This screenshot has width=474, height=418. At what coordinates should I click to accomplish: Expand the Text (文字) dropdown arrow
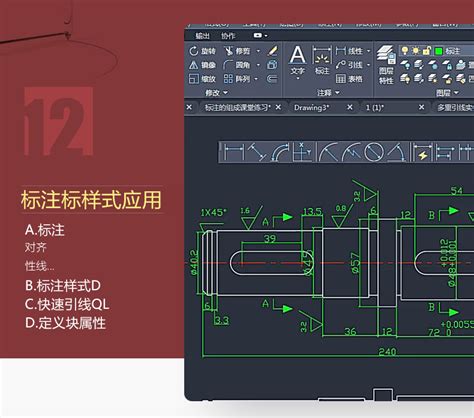(x=297, y=79)
